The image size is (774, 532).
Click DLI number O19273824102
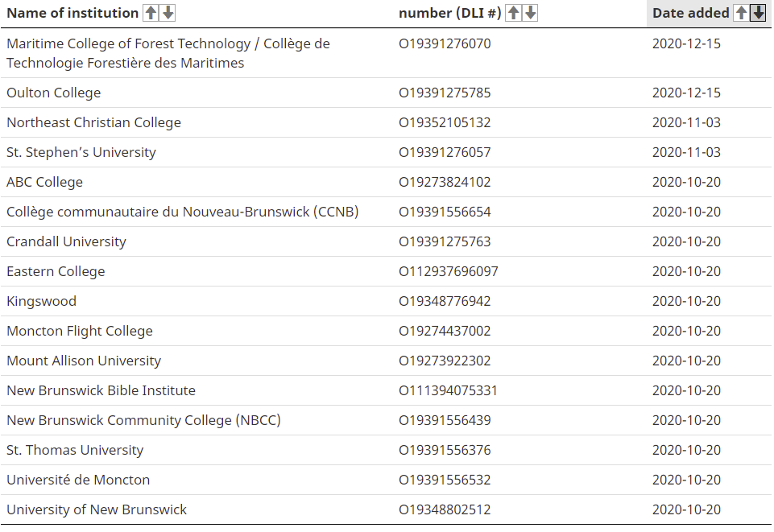445,182
